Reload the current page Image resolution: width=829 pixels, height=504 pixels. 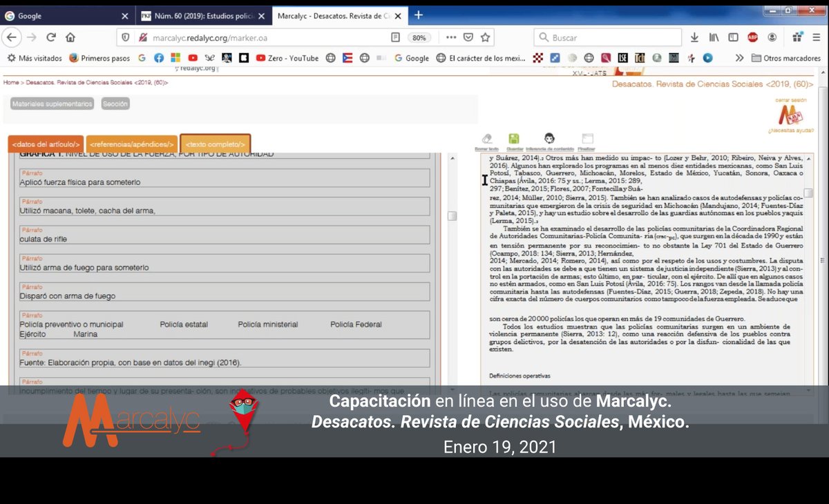[51, 37]
